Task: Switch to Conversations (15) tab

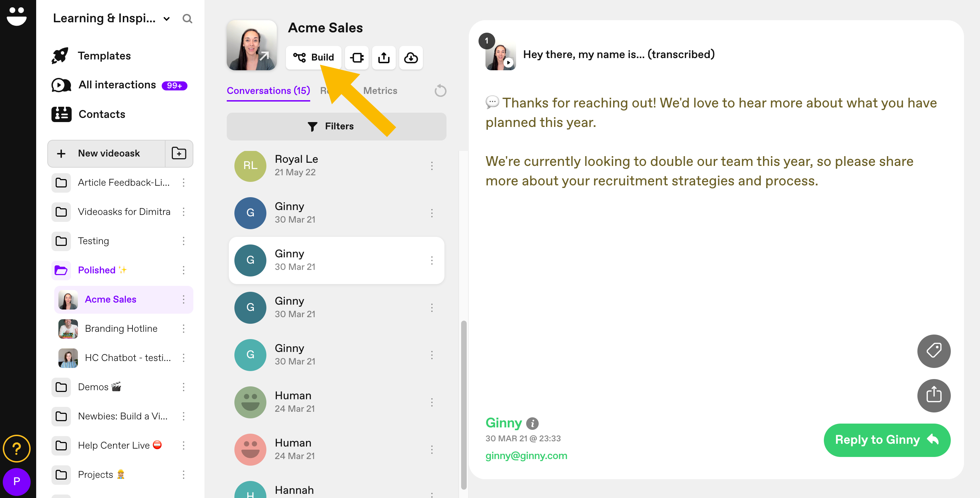Action: coord(268,91)
